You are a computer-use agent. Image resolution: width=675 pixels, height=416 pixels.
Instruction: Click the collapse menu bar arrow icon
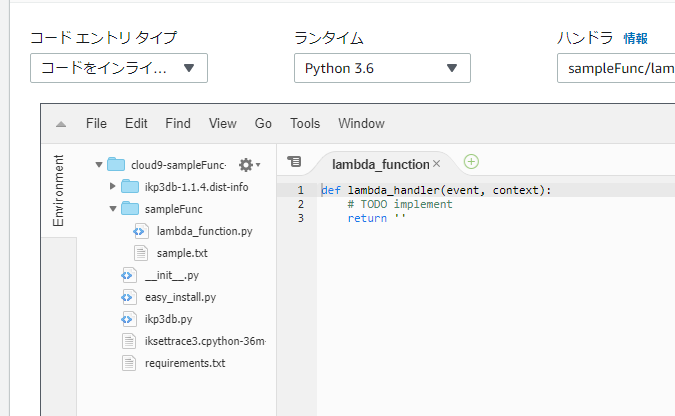coord(61,124)
